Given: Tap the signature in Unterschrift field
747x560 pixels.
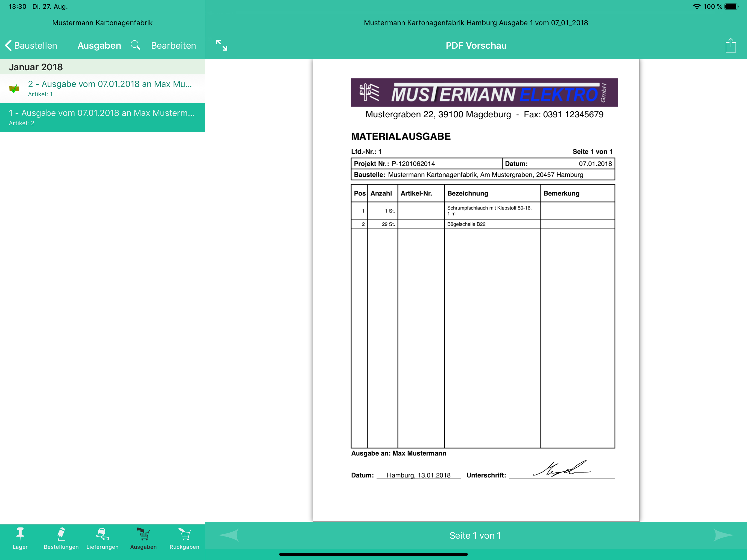Looking at the screenshot, I should click(x=562, y=469).
